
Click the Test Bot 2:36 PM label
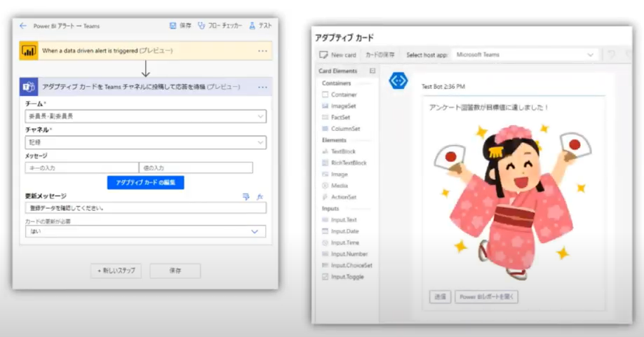(x=443, y=86)
